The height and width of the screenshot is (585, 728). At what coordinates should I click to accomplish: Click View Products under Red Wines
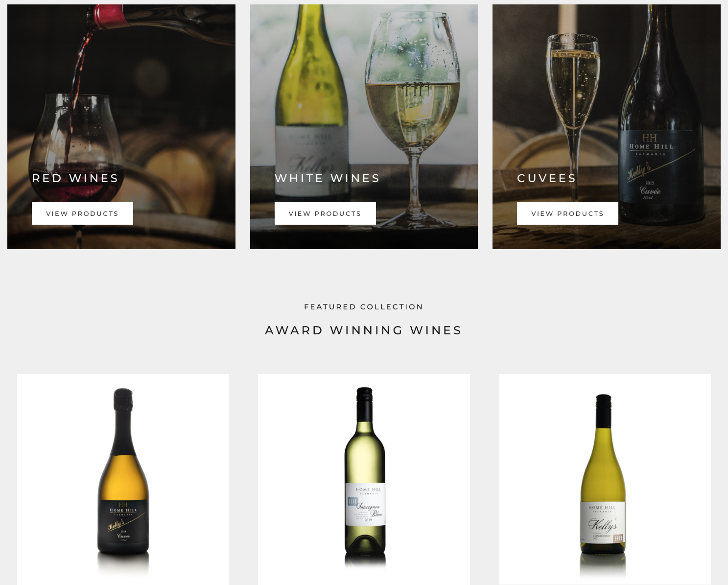click(82, 213)
